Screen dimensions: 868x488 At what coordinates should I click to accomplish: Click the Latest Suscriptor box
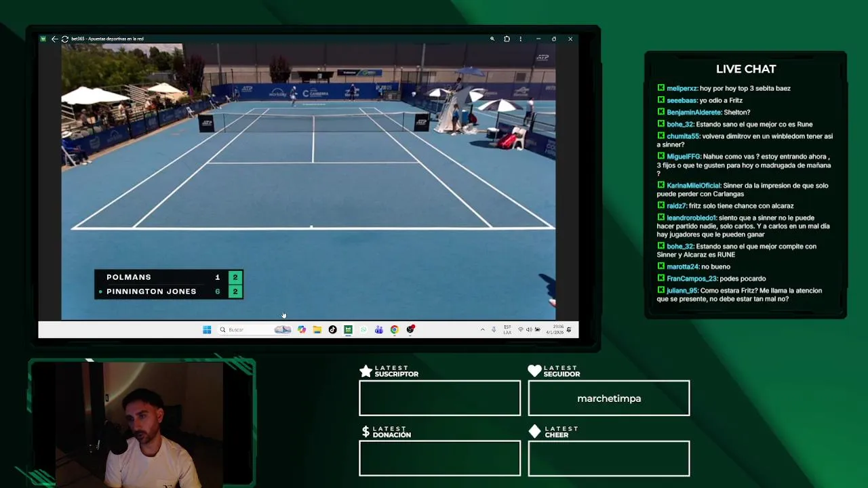[x=440, y=398]
